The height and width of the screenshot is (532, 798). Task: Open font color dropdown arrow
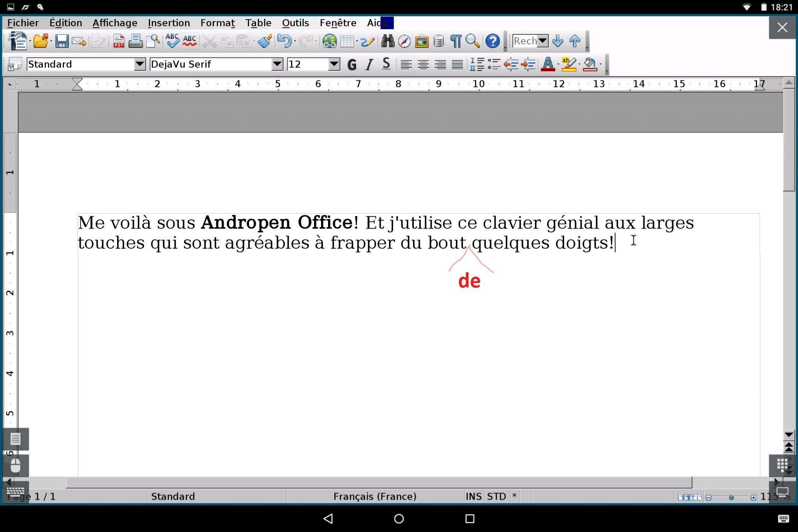click(x=558, y=64)
